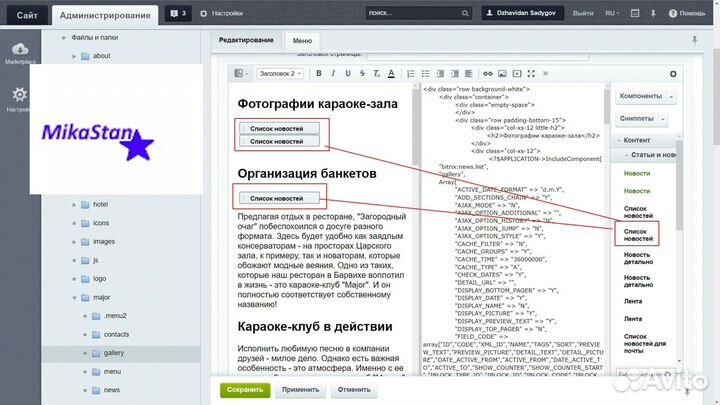Select the js folder

[96, 260]
